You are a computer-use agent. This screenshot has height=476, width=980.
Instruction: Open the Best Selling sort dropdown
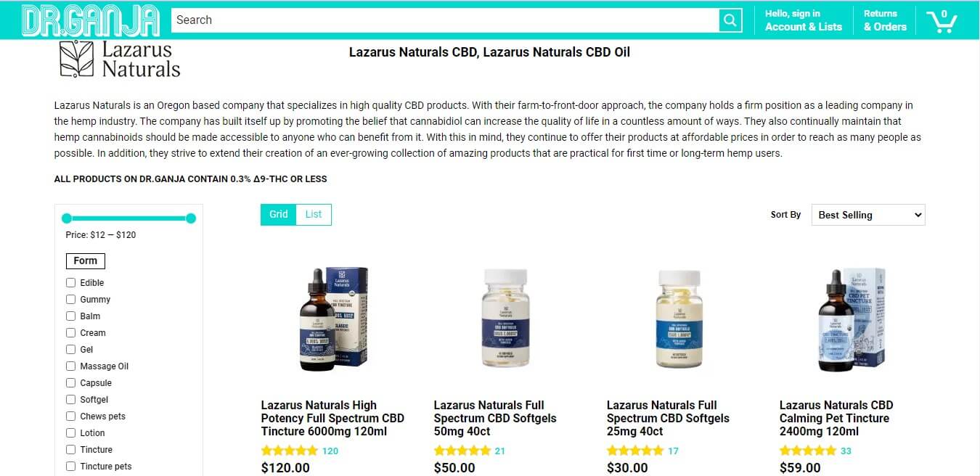pyautogui.click(x=868, y=215)
